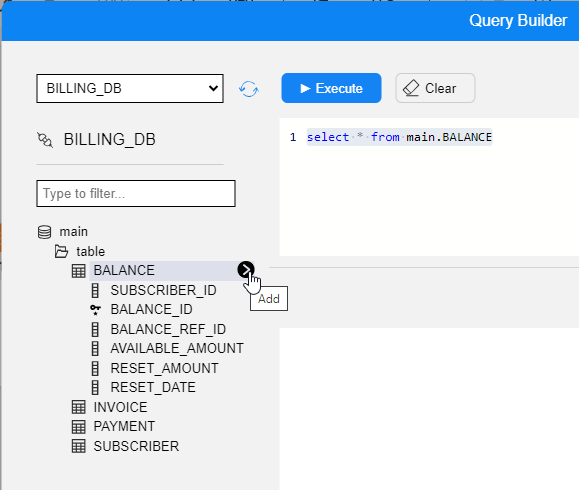
Task: Click the refresh connection icon
Action: [249, 89]
